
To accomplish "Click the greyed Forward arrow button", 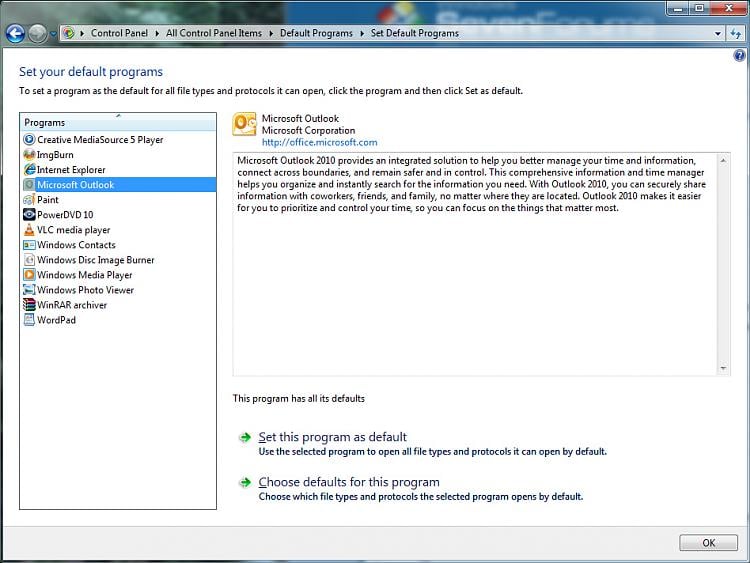I will (37, 33).
